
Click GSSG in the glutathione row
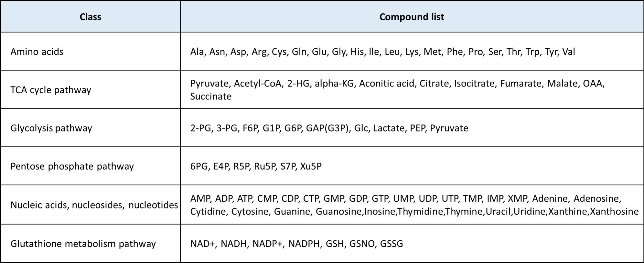392,244
